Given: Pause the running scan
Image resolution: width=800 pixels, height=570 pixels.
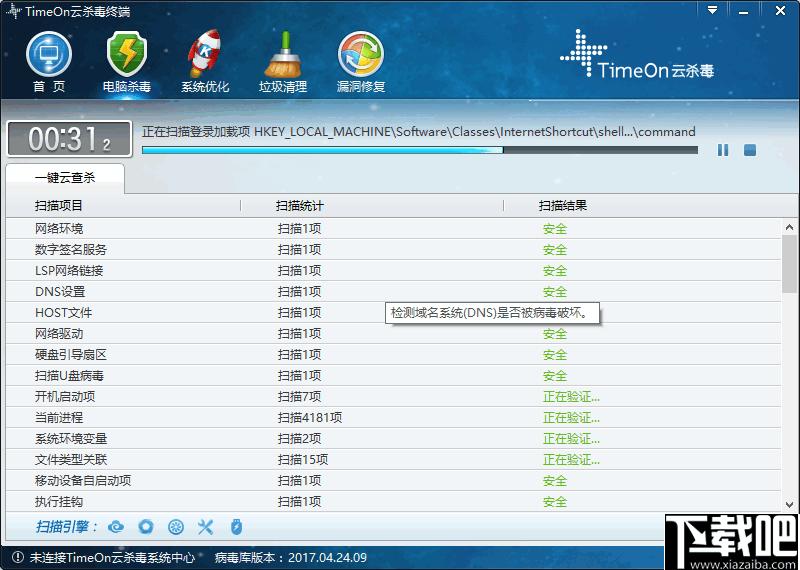Looking at the screenshot, I should pos(723,150).
